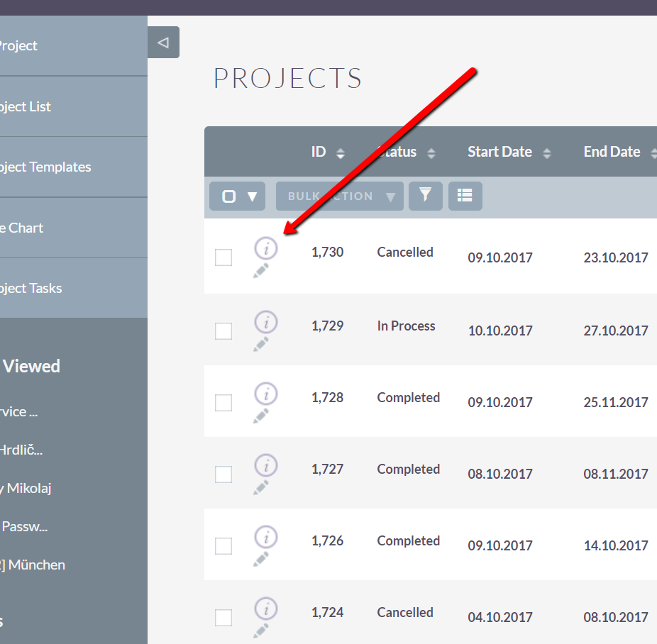Image resolution: width=657 pixels, height=644 pixels.
Task: Open recently viewed item 'Passw...'
Action: tap(24, 526)
